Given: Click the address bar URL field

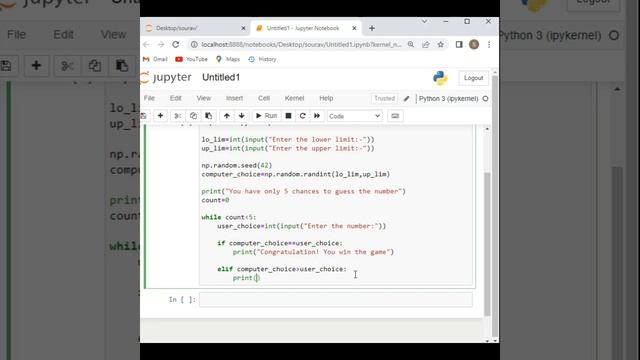Looking at the screenshot, I should [302, 44].
